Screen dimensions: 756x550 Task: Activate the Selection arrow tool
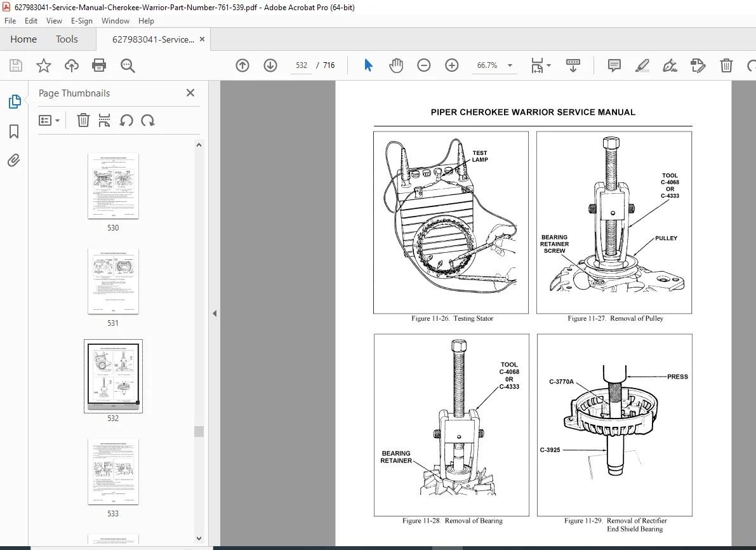click(x=368, y=65)
